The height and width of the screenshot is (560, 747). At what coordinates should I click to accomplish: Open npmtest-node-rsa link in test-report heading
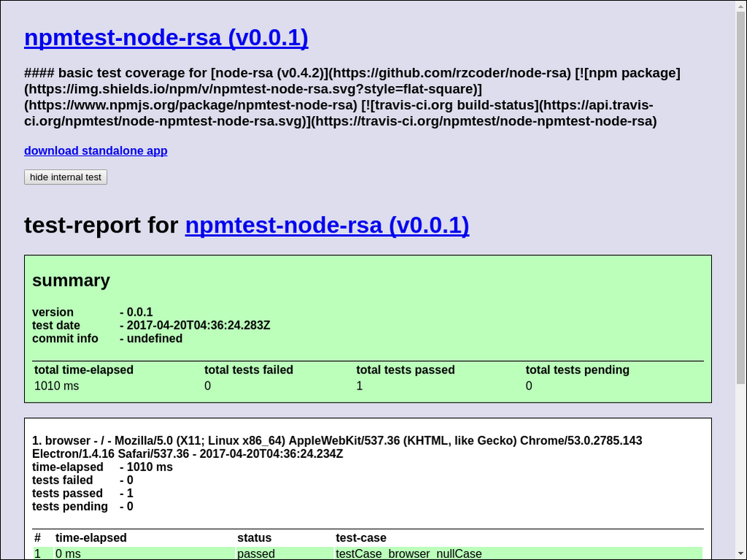[x=327, y=225]
